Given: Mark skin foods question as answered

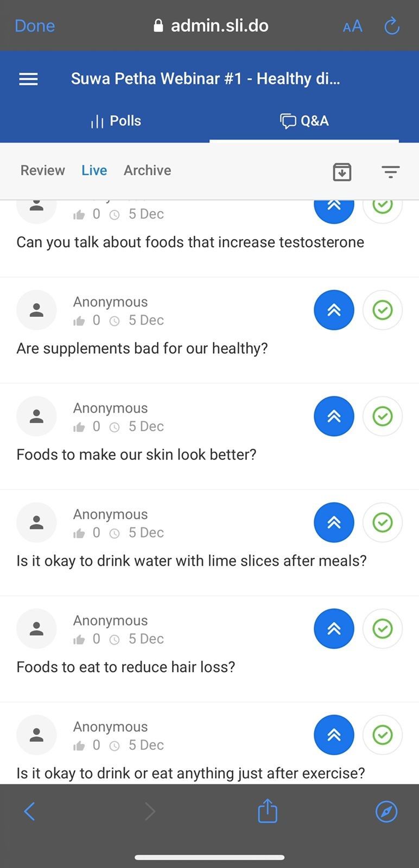Looking at the screenshot, I should [x=383, y=416].
